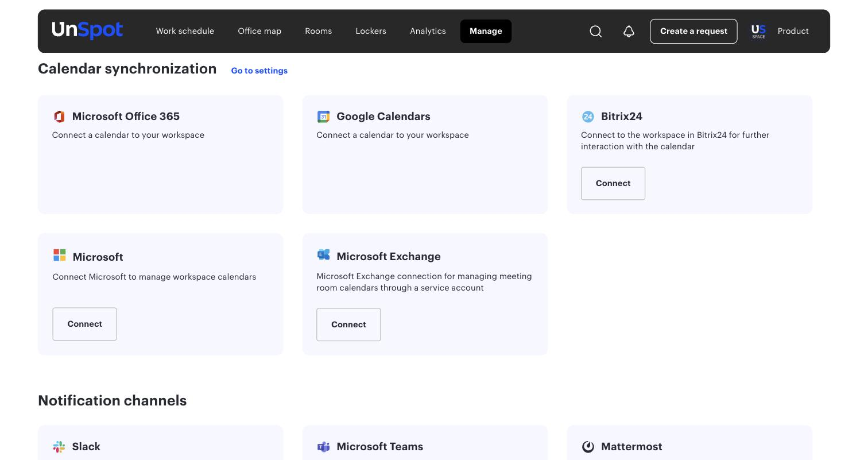Click the Mattermost icon
The image size is (868, 460).
pyautogui.click(x=588, y=447)
